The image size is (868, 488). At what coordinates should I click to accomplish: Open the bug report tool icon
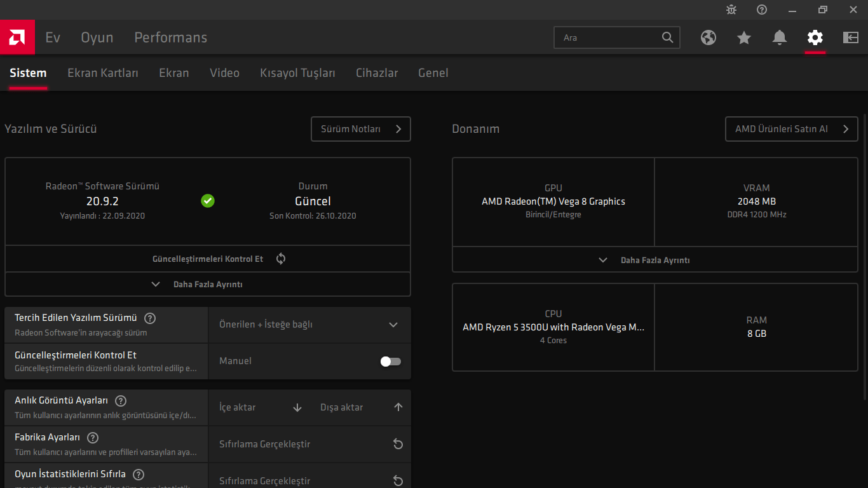731,10
